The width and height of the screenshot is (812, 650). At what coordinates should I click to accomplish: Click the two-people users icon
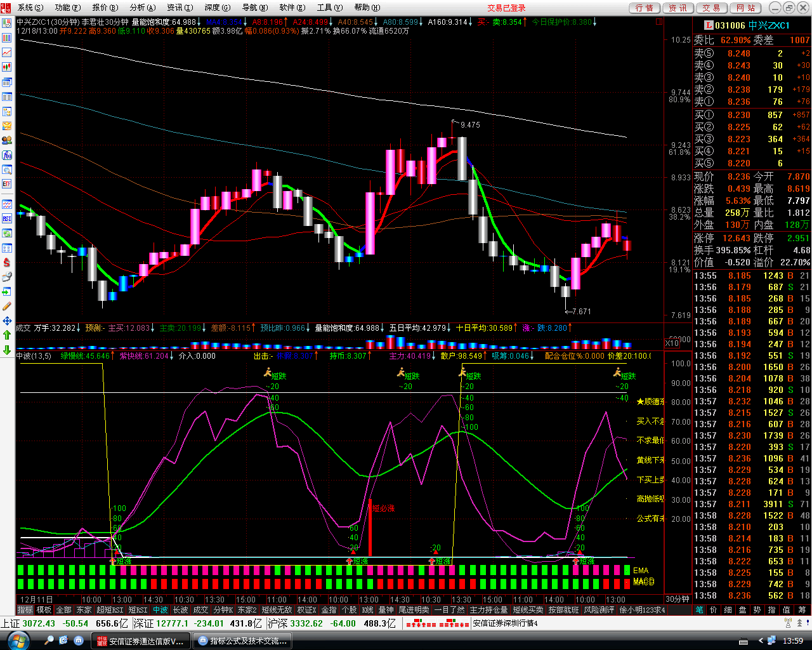pyautogui.click(x=7, y=140)
